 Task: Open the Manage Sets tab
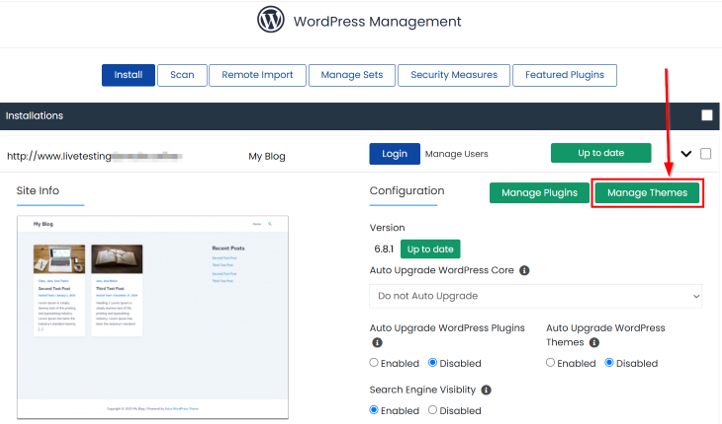point(352,75)
